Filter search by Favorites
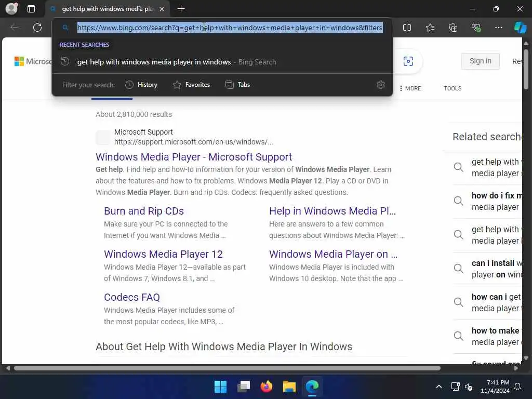532x399 pixels. [191, 85]
